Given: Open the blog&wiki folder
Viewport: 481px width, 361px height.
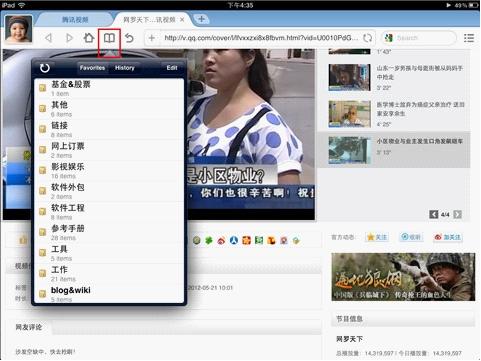Looking at the screenshot, I should click(109, 294).
